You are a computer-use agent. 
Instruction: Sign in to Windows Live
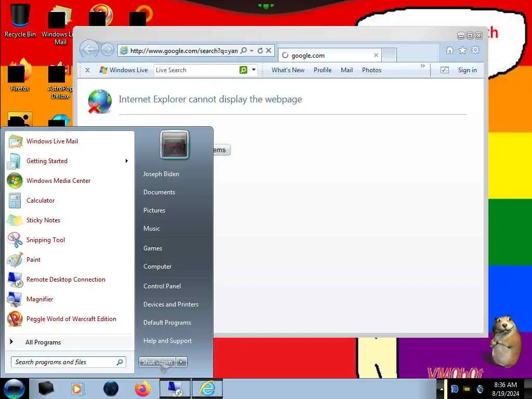(467, 70)
